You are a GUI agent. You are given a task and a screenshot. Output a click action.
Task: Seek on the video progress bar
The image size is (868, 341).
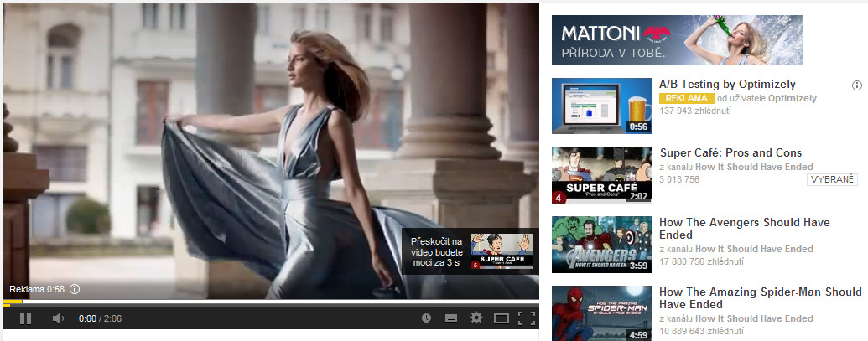point(271,302)
